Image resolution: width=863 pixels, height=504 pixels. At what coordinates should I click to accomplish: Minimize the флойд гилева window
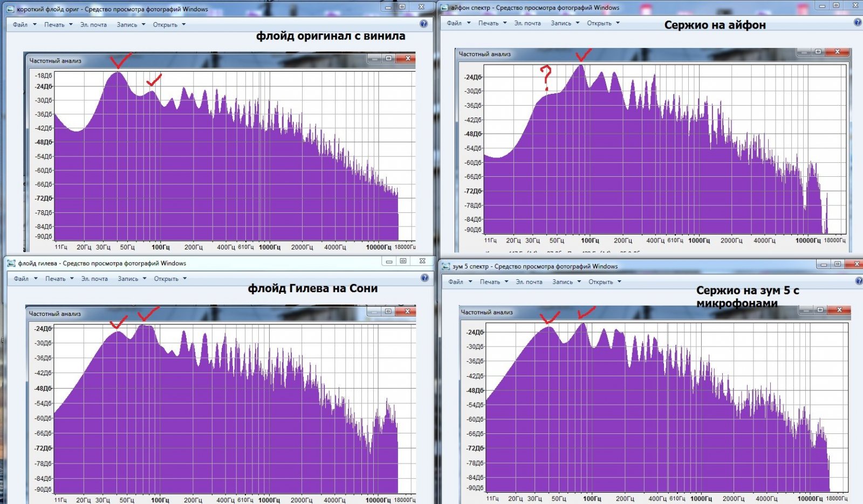(x=389, y=261)
